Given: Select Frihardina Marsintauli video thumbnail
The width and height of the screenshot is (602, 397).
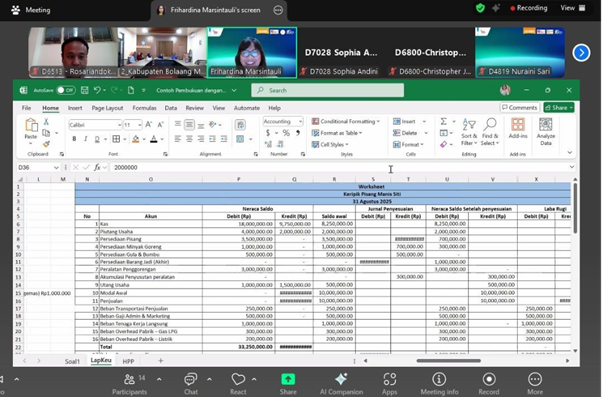Looking at the screenshot, I should [x=252, y=53].
